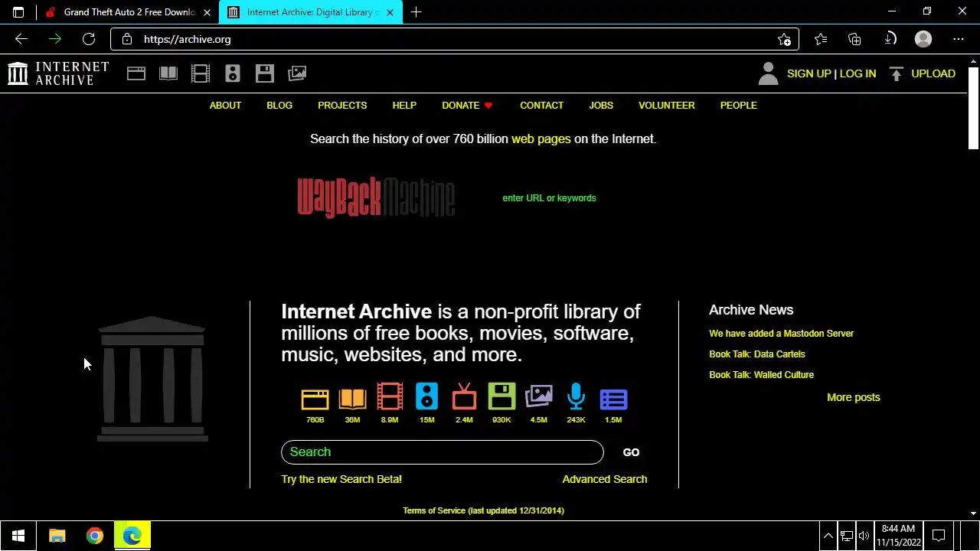Image resolution: width=980 pixels, height=551 pixels.
Task: Open the Windows Start menu
Action: [x=18, y=536]
